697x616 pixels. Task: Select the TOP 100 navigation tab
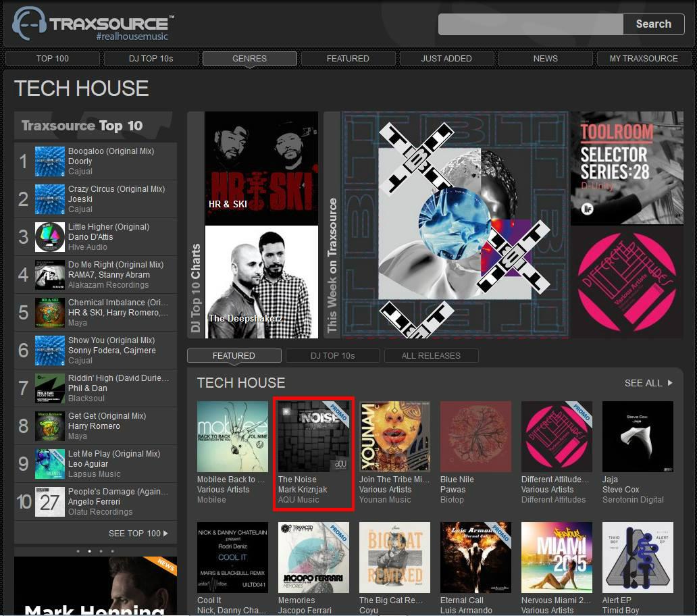tap(53, 58)
